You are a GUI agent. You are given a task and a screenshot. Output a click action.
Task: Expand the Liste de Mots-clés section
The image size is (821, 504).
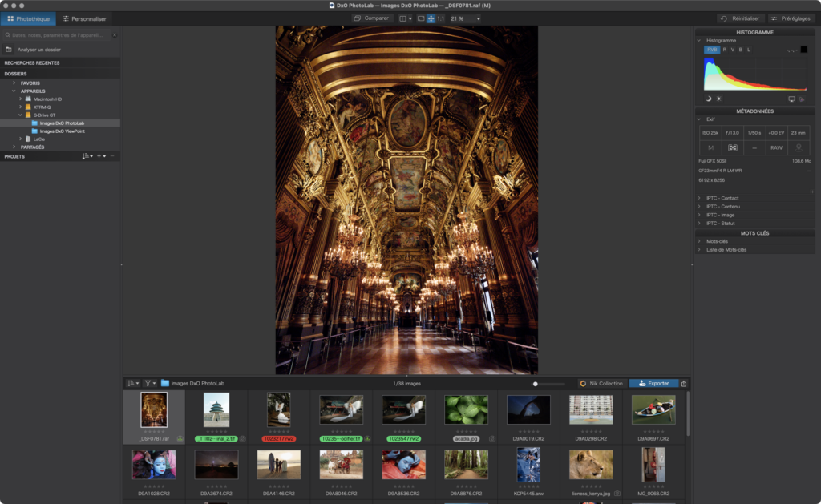pyautogui.click(x=699, y=250)
